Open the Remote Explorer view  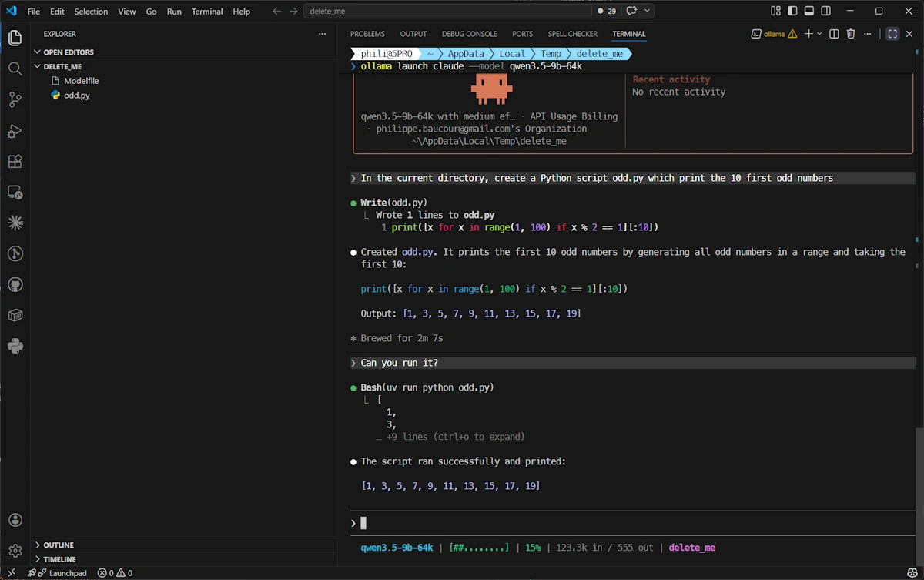pos(15,192)
